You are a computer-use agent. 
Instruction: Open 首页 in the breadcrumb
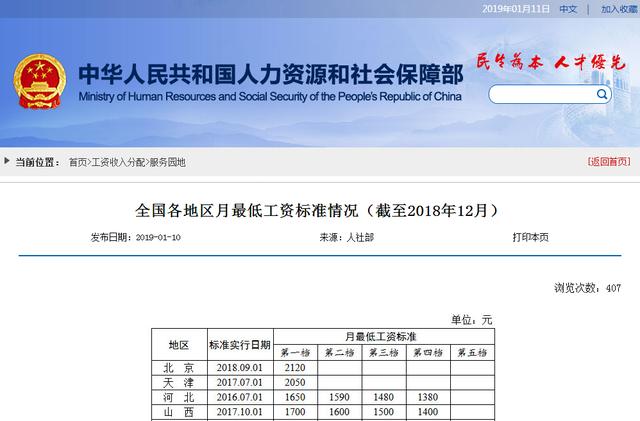pos(77,162)
